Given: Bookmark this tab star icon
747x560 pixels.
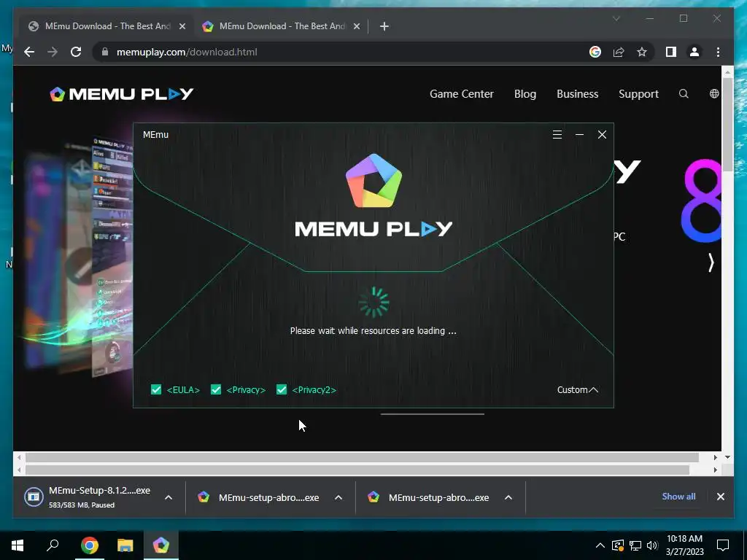Looking at the screenshot, I should click(x=642, y=52).
